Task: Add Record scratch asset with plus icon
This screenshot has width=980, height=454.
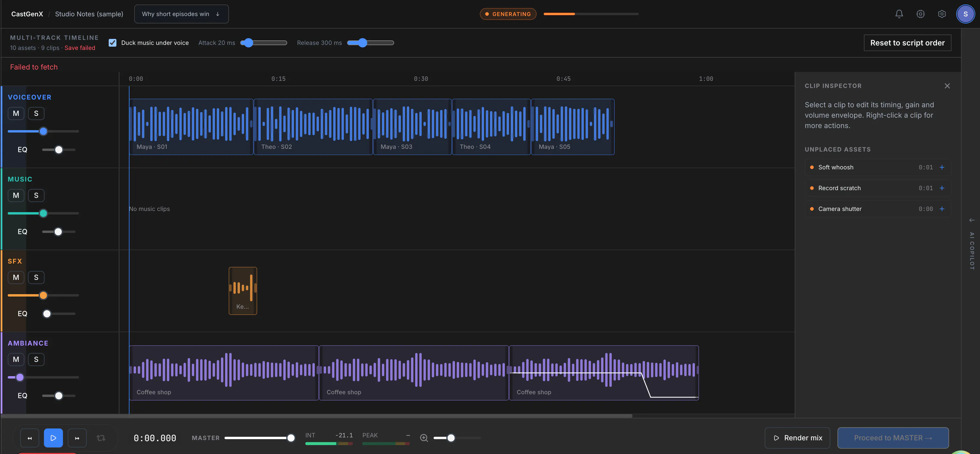Action: [942, 188]
